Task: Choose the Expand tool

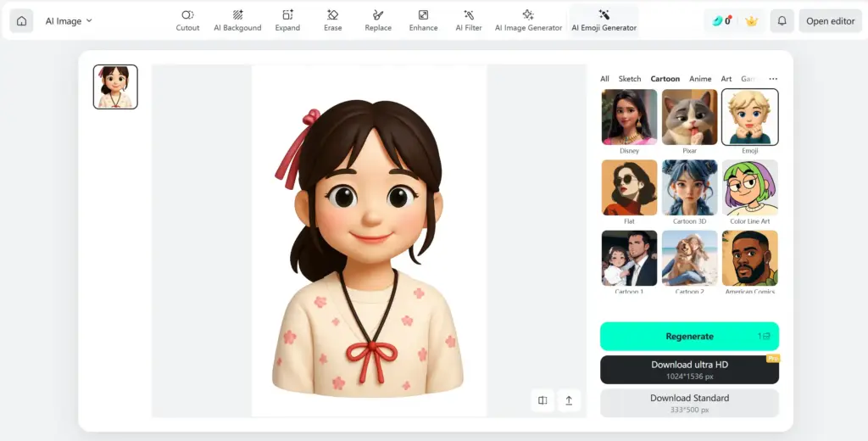Action: click(287, 20)
